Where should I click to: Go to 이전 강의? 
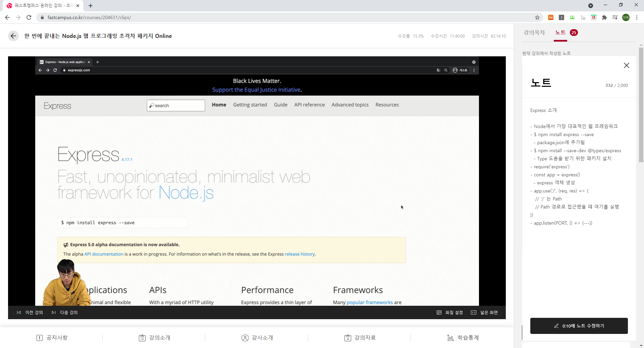coord(30,312)
